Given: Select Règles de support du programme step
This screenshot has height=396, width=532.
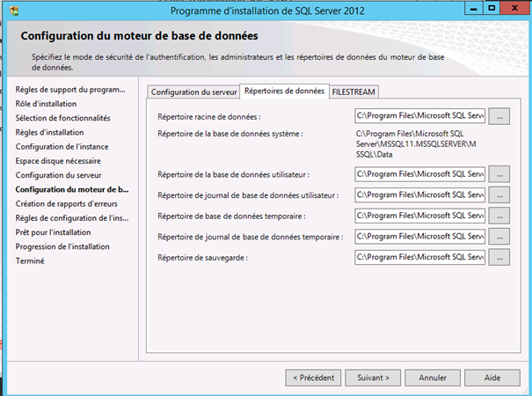Looking at the screenshot, I should pyautogui.click(x=70, y=90).
